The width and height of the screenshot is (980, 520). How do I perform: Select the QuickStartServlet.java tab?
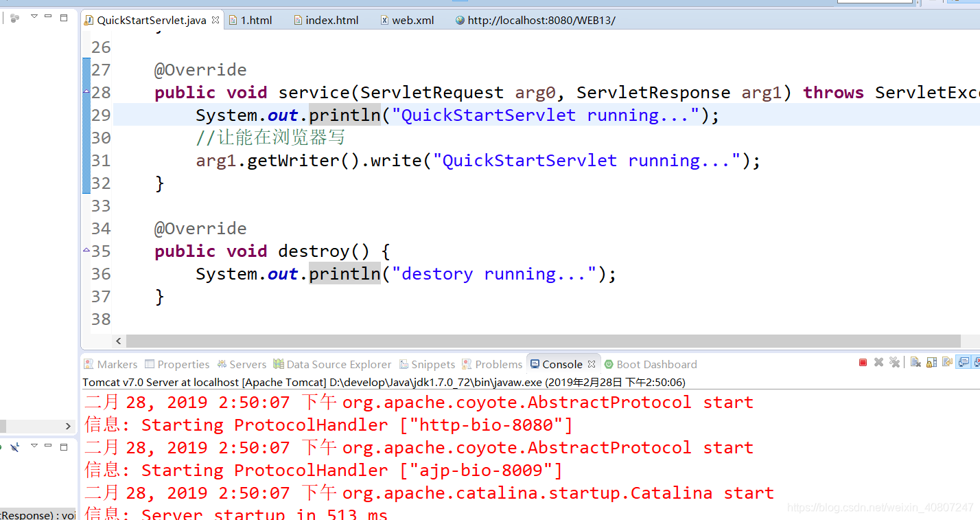151,20
